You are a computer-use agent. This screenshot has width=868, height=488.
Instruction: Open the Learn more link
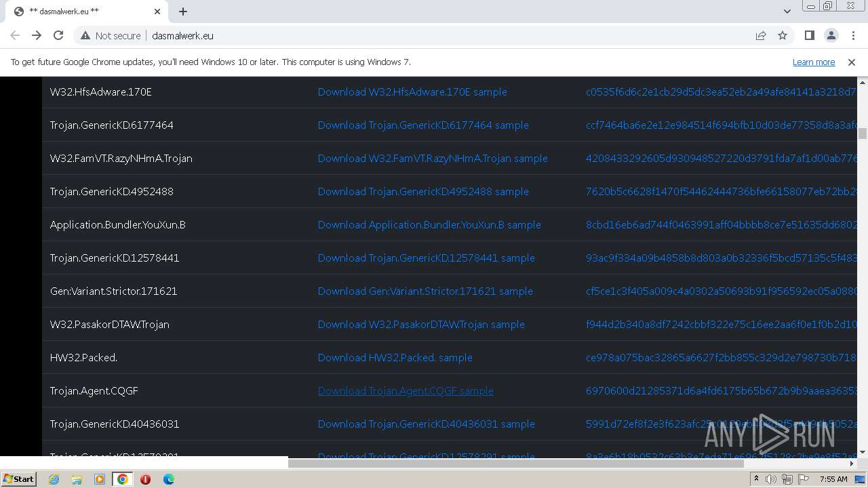point(814,62)
